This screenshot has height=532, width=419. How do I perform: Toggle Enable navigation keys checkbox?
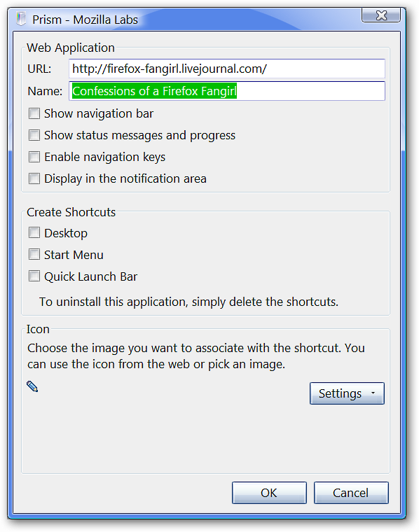coord(34,157)
